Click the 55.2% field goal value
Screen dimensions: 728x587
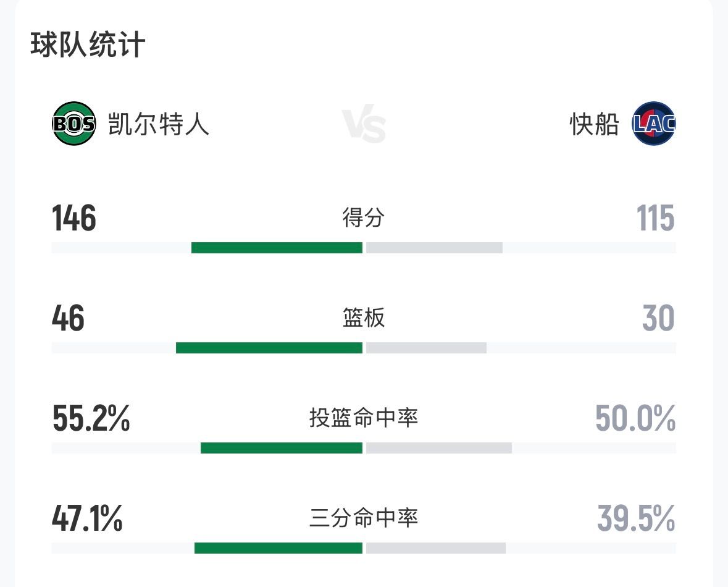pyautogui.click(x=90, y=418)
